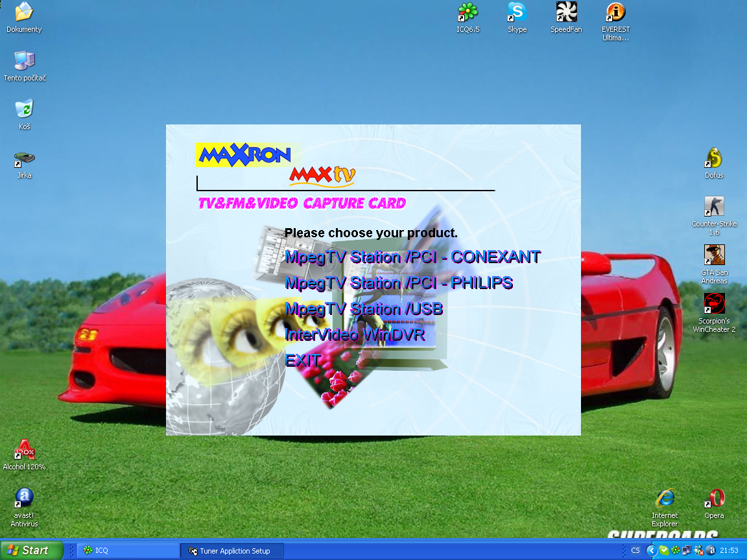Click the Maxron logo in setup window
This screenshot has width=747, height=560.
244,155
